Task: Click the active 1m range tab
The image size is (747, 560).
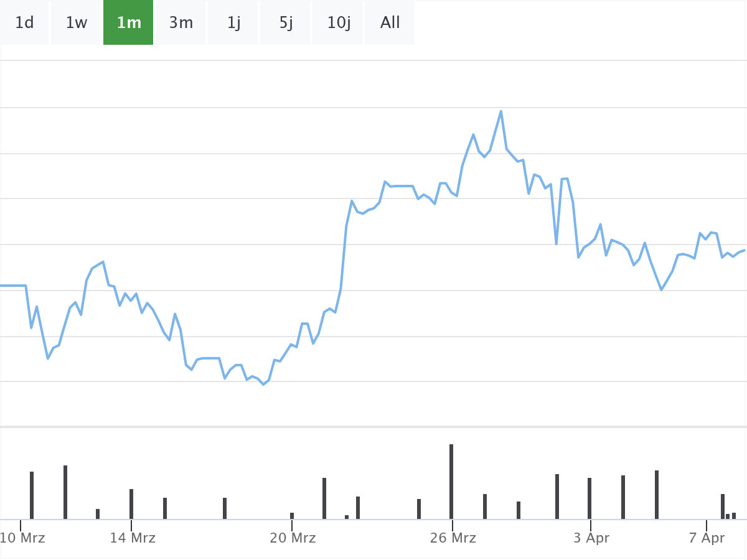Action: (x=128, y=23)
